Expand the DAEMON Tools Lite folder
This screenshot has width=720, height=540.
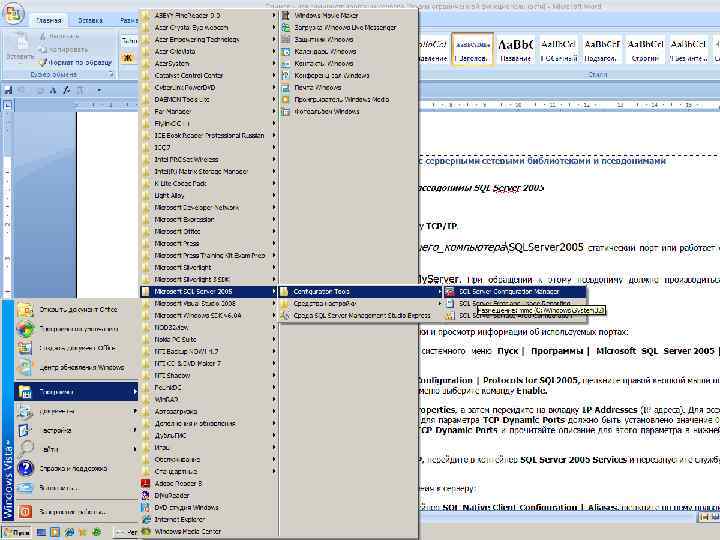coord(209,99)
